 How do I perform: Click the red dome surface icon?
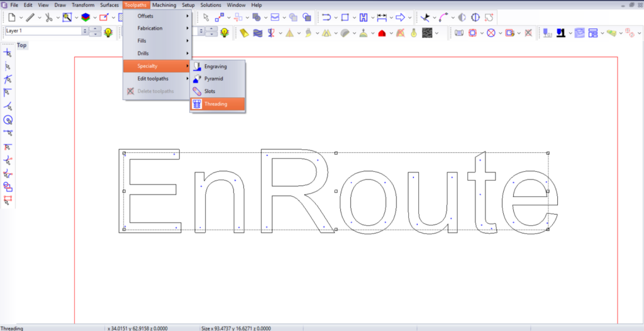click(x=382, y=33)
